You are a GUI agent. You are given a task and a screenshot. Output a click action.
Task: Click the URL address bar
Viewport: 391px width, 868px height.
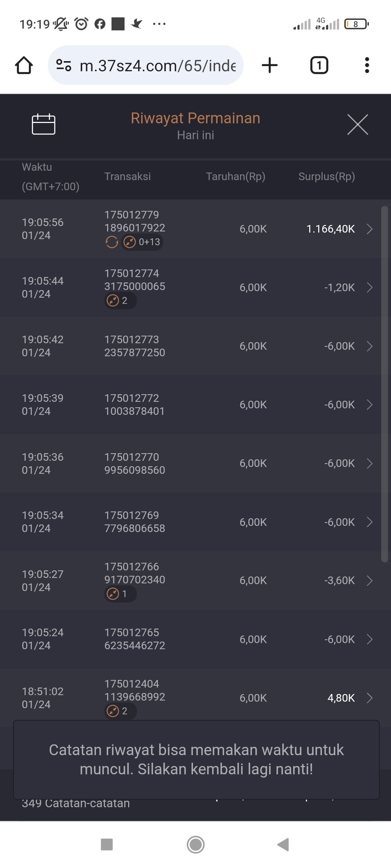pyautogui.click(x=157, y=66)
